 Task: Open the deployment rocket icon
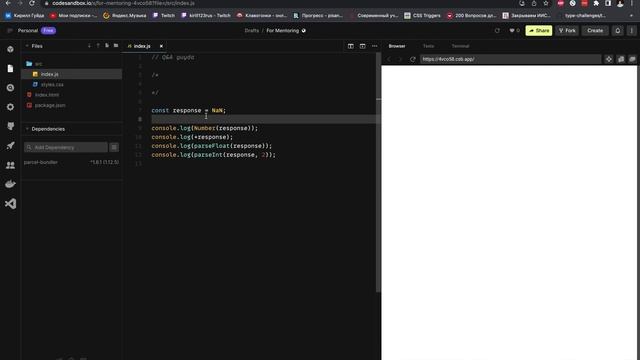[x=10, y=146]
